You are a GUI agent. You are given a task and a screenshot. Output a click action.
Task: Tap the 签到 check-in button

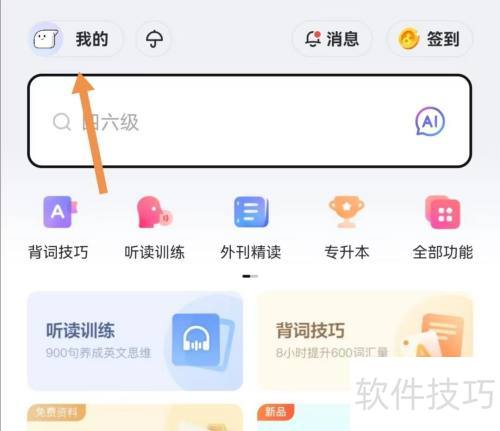[x=429, y=39]
